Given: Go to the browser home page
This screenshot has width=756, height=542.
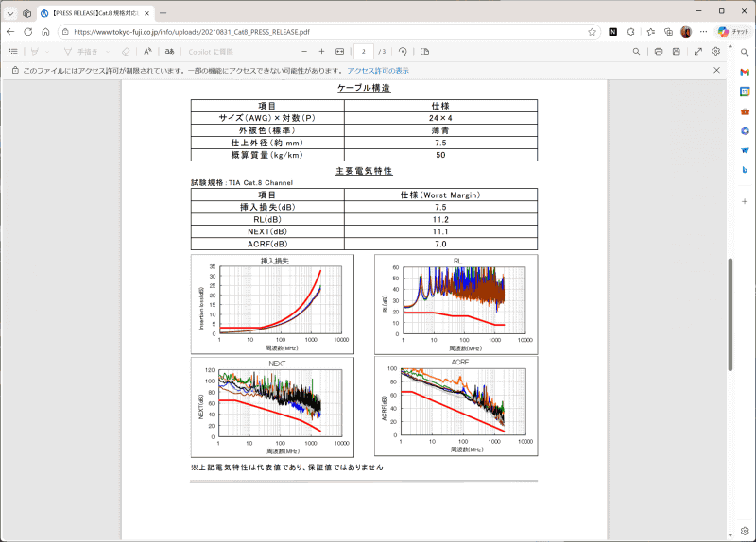Looking at the screenshot, I should pos(45,32).
